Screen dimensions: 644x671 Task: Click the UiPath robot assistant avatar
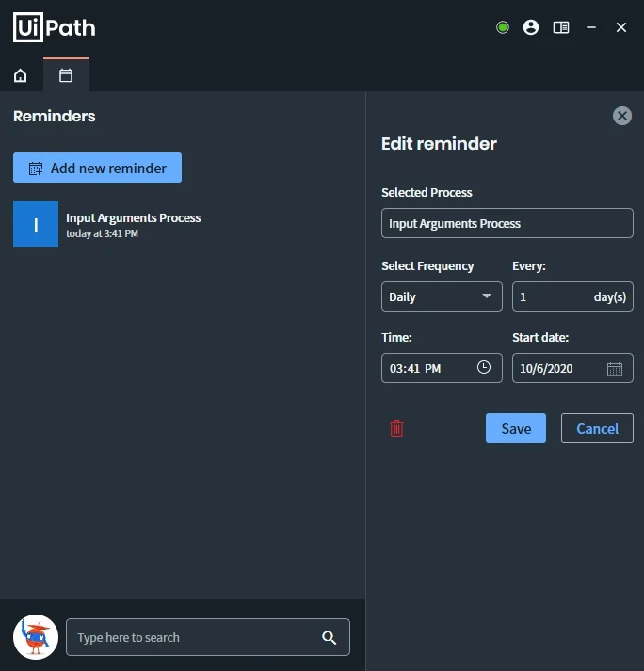(36, 637)
